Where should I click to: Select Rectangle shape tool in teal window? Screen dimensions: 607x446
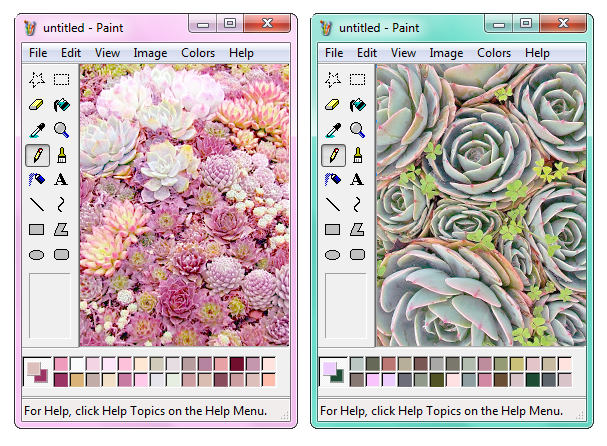point(332,230)
